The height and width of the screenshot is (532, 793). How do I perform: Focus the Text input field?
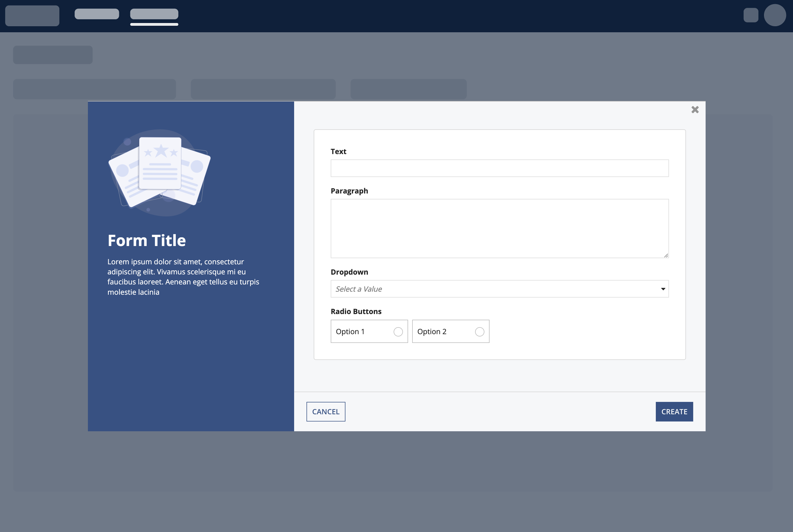coord(500,168)
